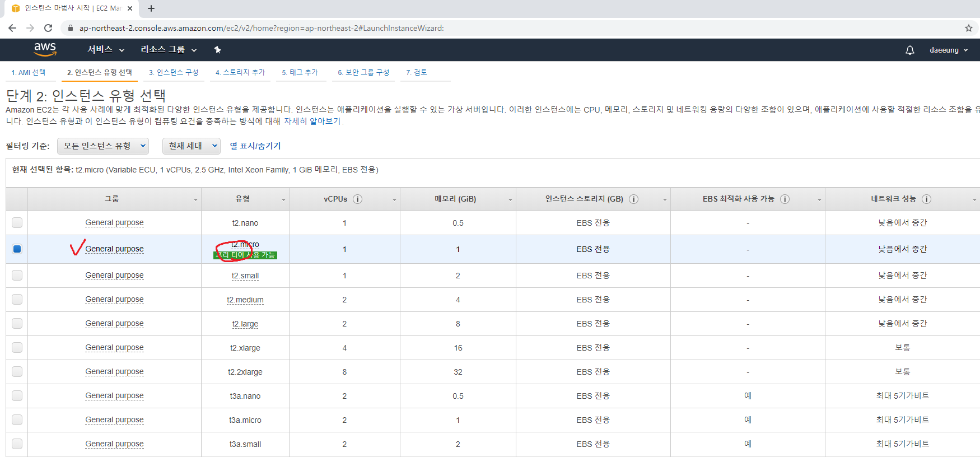
Task: Show vCPUs column info icon
Action: coord(357,199)
